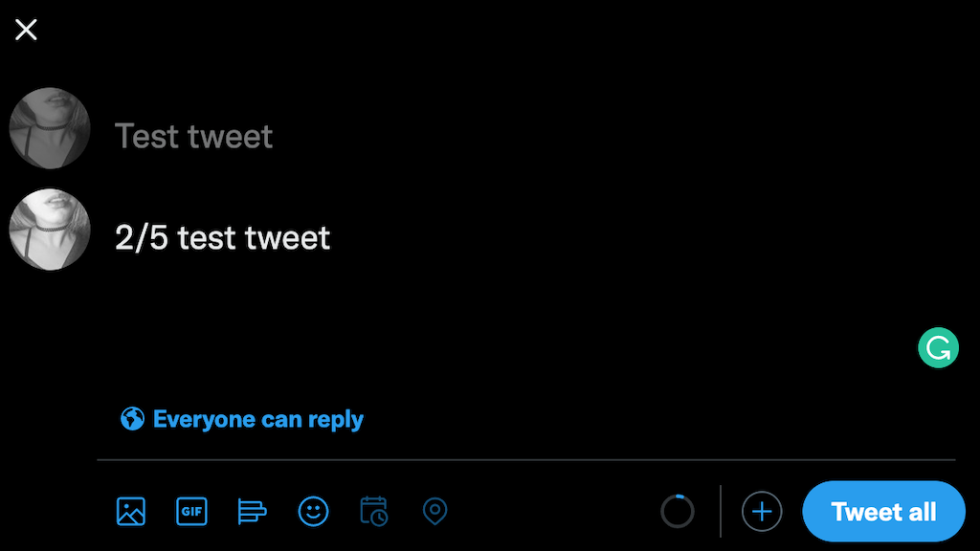Add a poll to the tweet
The width and height of the screenshot is (980, 551).
252,512
